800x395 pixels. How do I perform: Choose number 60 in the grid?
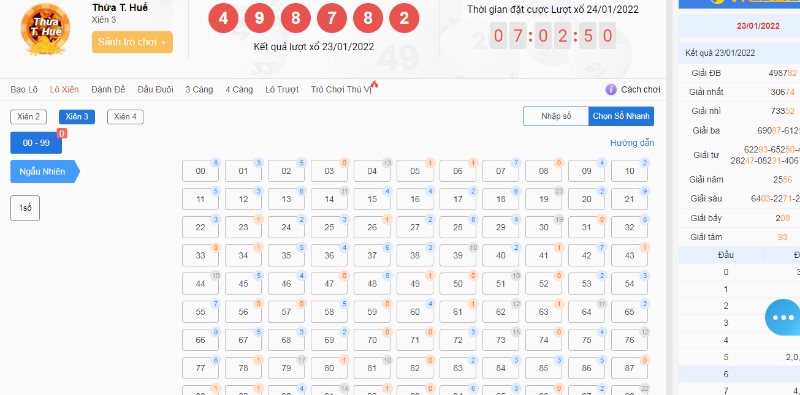coord(415,312)
